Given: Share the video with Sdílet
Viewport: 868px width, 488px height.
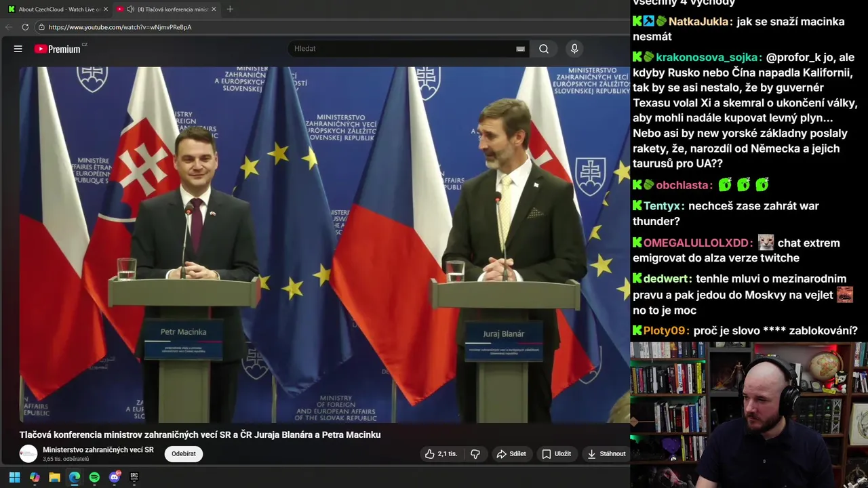Looking at the screenshot, I should 511,454.
